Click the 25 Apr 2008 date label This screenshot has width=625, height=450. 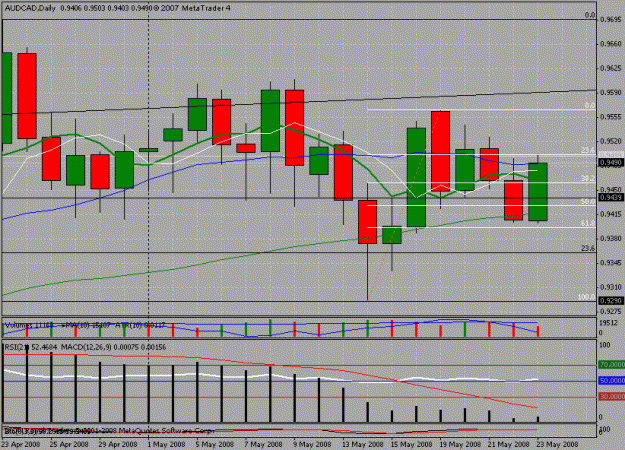(x=69, y=444)
